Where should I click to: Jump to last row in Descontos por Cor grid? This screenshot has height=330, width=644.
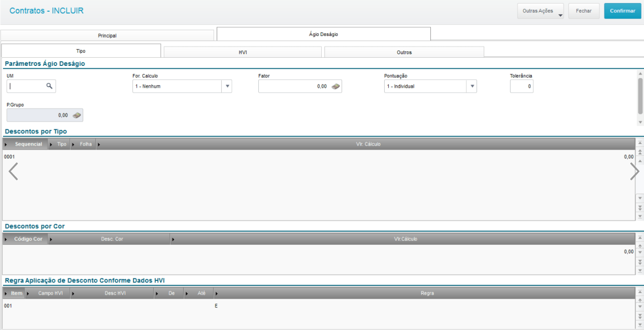(x=640, y=271)
